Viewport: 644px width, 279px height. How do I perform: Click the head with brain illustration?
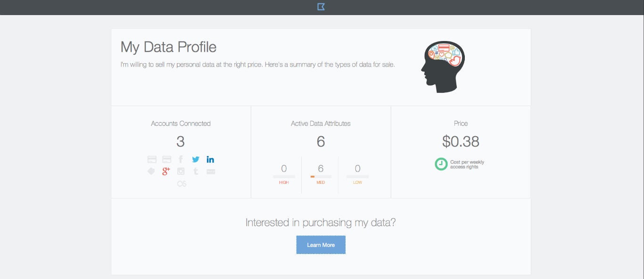pyautogui.click(x=442, y=66)
